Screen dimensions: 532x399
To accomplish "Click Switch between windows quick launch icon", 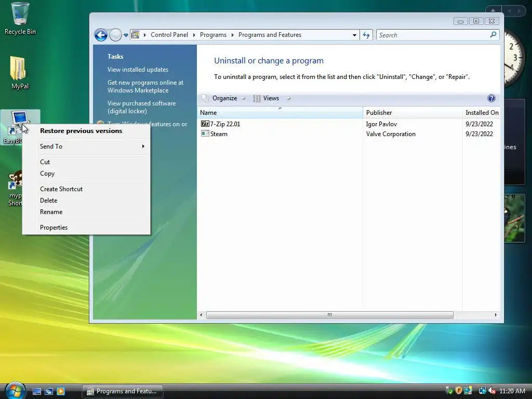I will 48,391.
